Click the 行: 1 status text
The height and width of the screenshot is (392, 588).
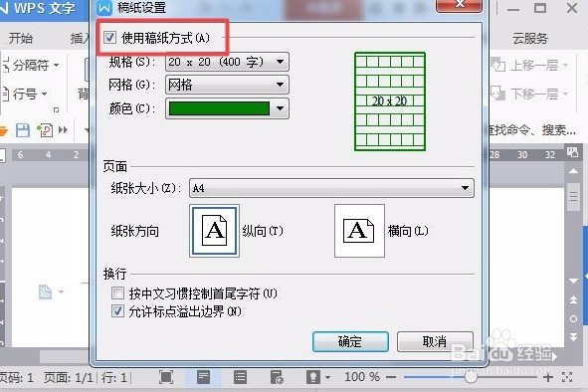tap(114, 377)
